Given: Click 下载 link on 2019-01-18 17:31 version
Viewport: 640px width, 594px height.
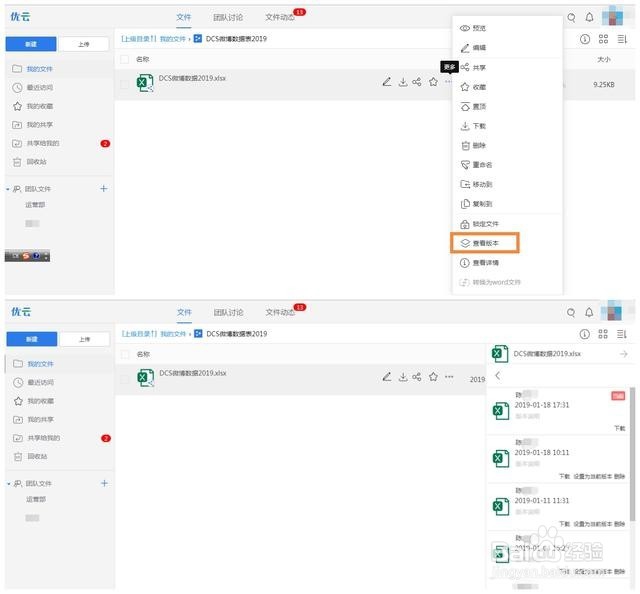Looking at the screenshot, I should [x=619, y=428].
